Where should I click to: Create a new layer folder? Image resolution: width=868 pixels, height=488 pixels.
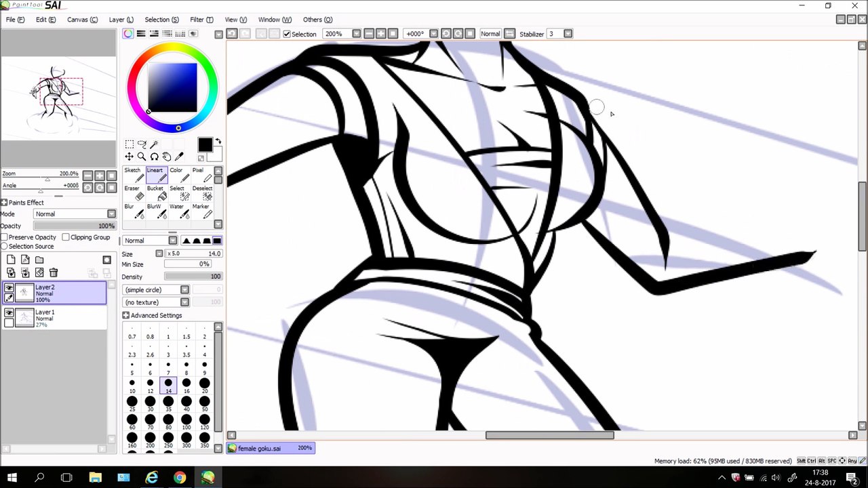pos(39,260)
